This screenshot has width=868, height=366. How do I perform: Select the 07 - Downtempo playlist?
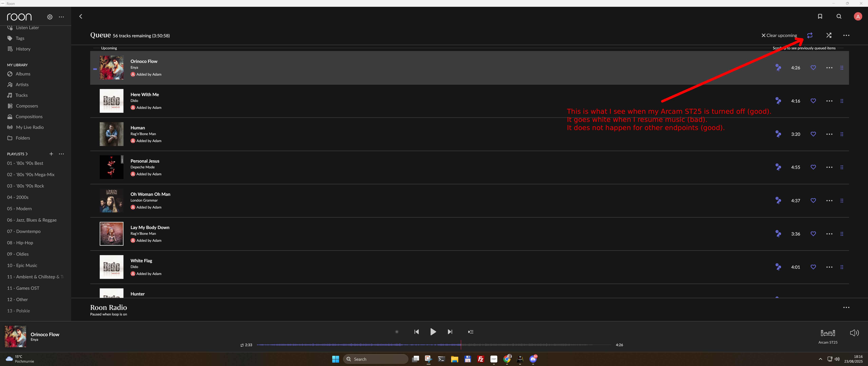[x=24, y=231]
